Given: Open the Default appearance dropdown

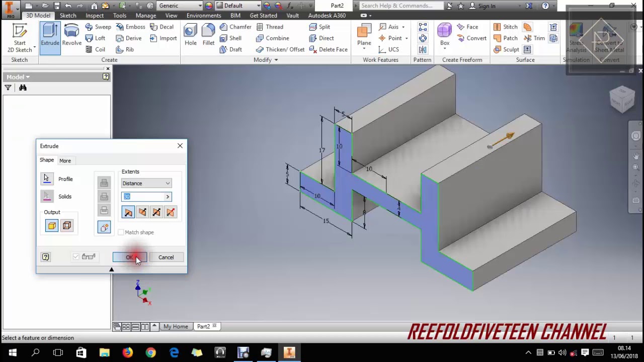Looking at the screenshot, I should pyautogui.click(x=239, y=6).
